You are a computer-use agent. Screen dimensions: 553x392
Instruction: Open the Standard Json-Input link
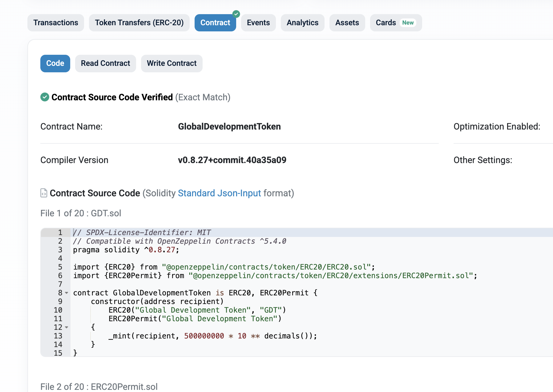click(x=219, y=193)
